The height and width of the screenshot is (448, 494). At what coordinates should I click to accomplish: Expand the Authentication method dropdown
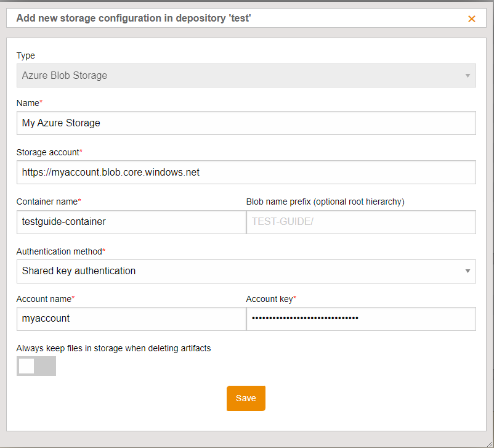click(245, 271)
